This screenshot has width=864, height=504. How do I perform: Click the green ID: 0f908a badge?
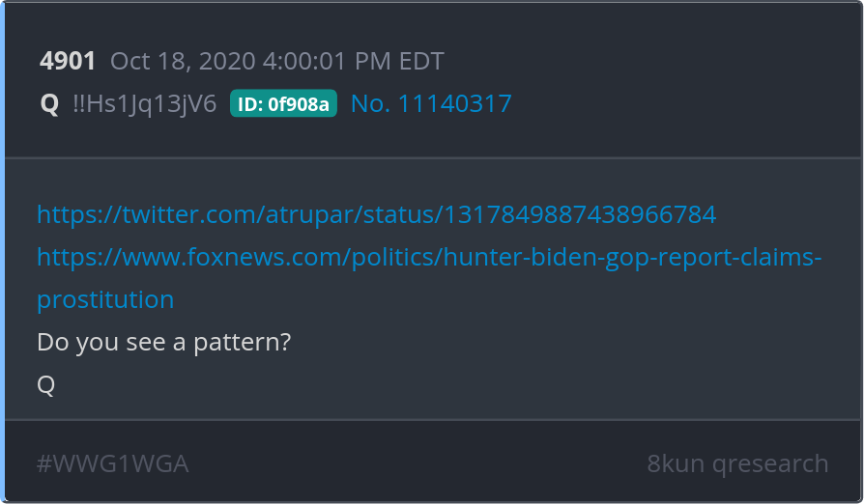[283, 103]
